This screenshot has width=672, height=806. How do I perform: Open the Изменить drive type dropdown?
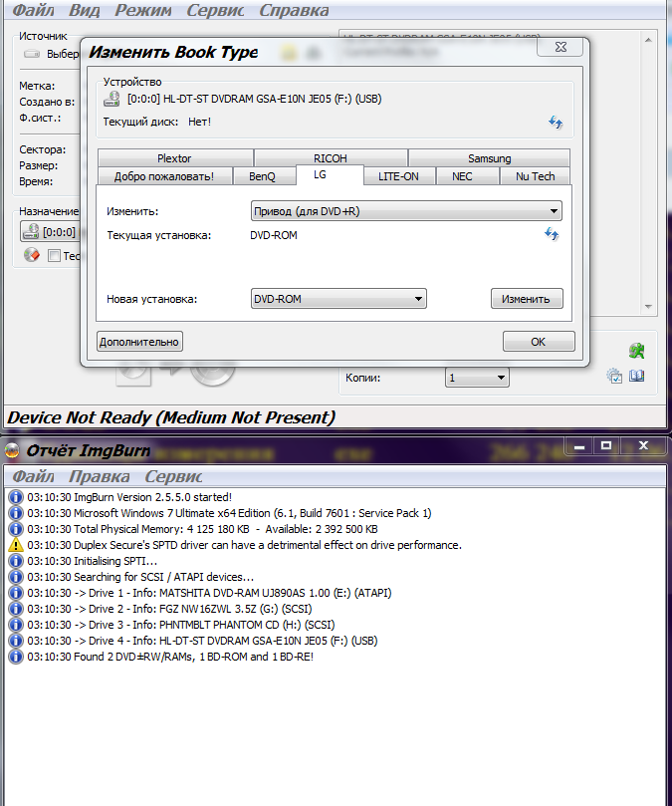406,211
